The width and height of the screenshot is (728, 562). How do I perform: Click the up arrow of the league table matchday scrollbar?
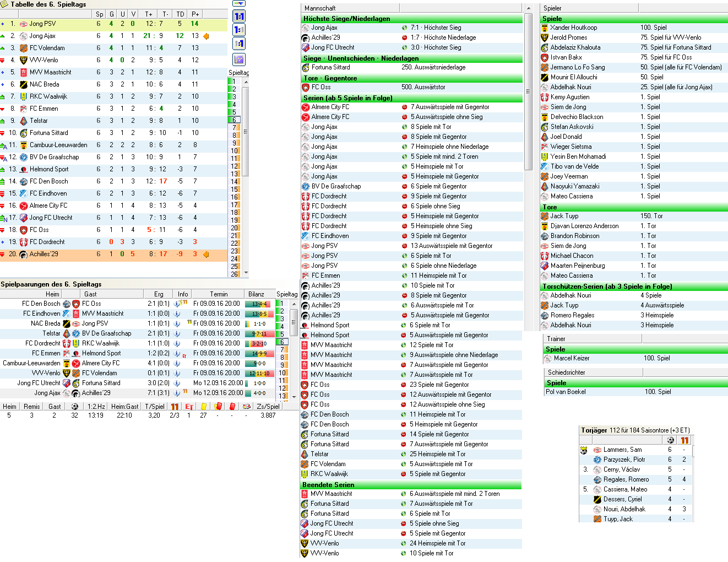(x=245, y=82)
